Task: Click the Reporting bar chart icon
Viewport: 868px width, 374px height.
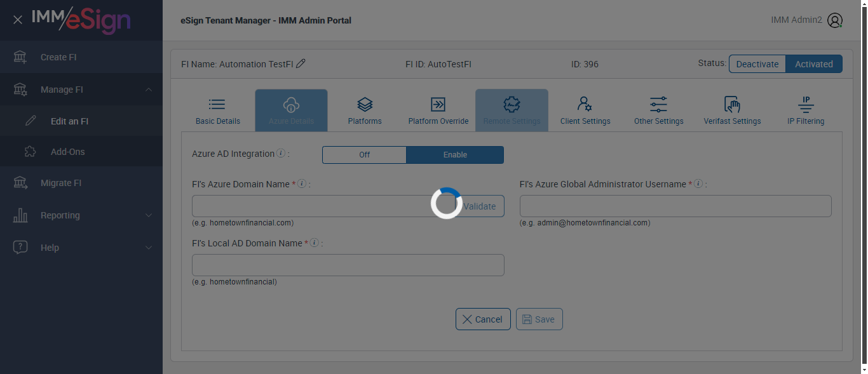Action: (x=20, y=215)
